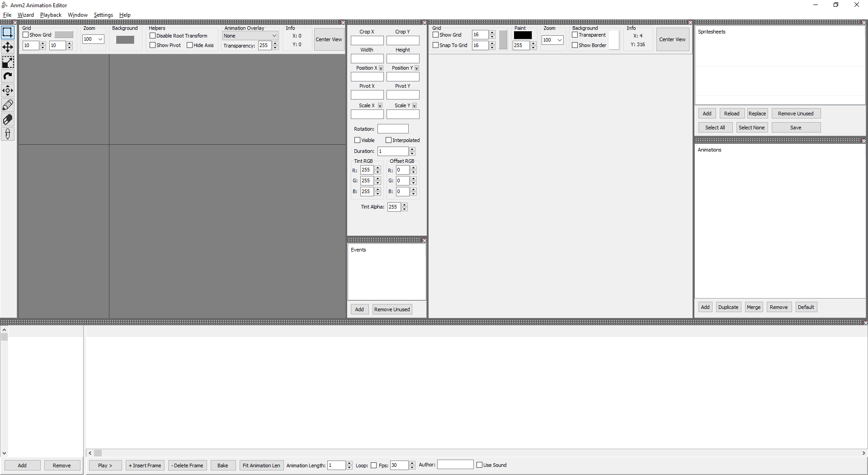
Task: Click the Author input field
Action: tap(455, 465)
